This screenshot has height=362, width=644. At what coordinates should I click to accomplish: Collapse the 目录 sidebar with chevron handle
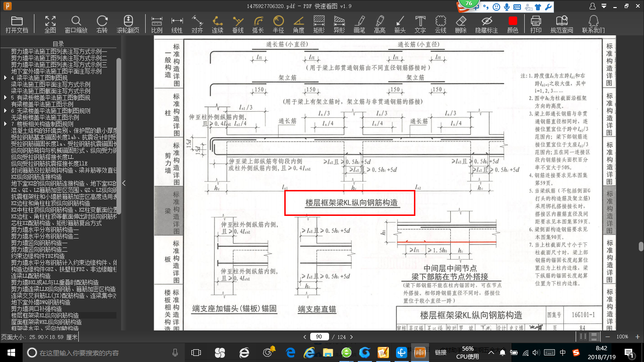124,183
